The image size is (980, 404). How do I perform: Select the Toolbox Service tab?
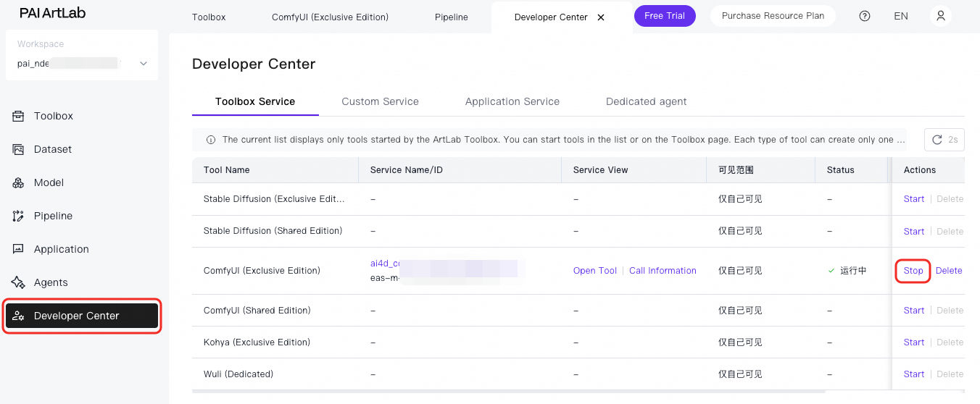255,101
